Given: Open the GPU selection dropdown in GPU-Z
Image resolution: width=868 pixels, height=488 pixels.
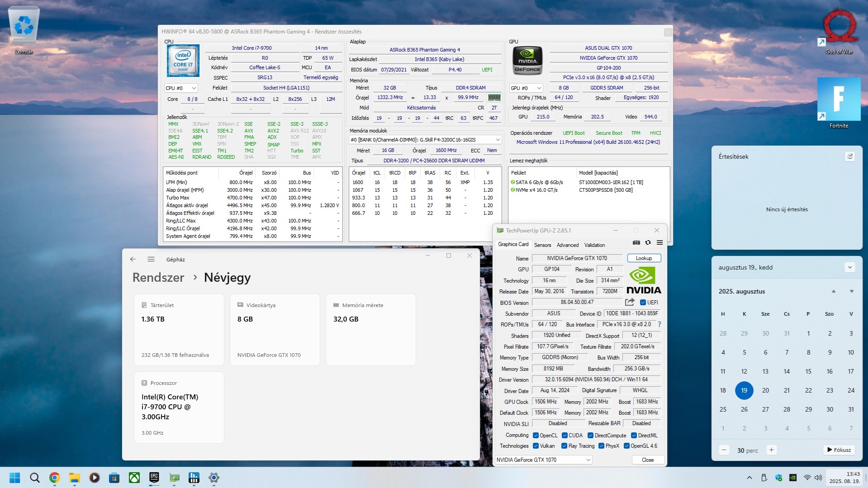Looking at the screenshot, I should [543, 460].
